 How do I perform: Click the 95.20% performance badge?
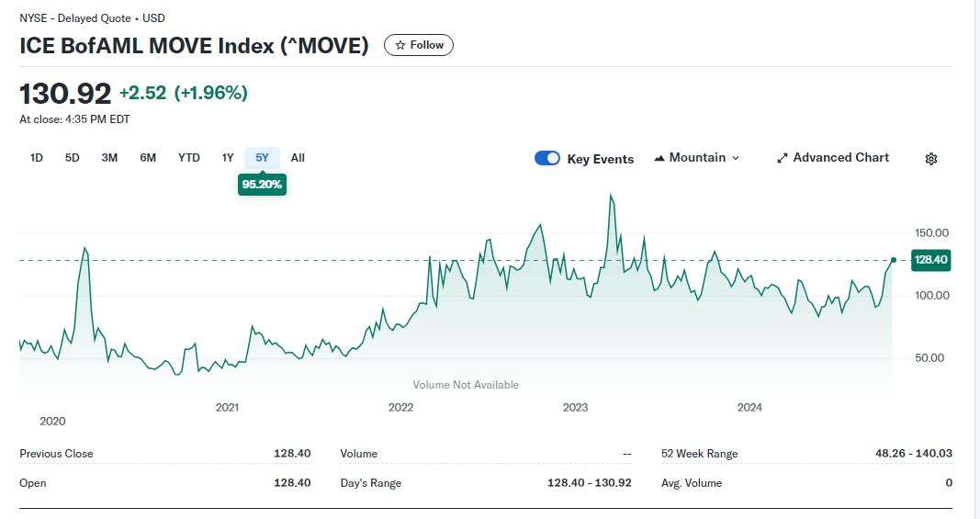(x=263, y=185)
